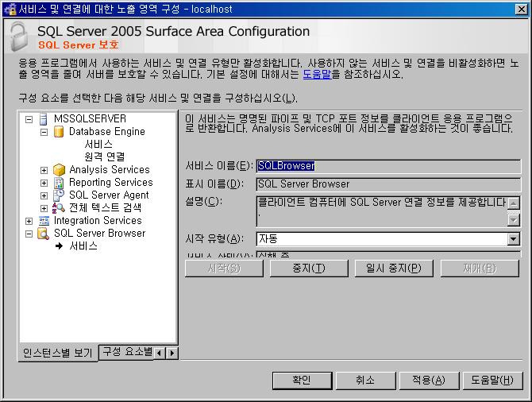Select the Integration Services tree label

[x=98, y=220]
